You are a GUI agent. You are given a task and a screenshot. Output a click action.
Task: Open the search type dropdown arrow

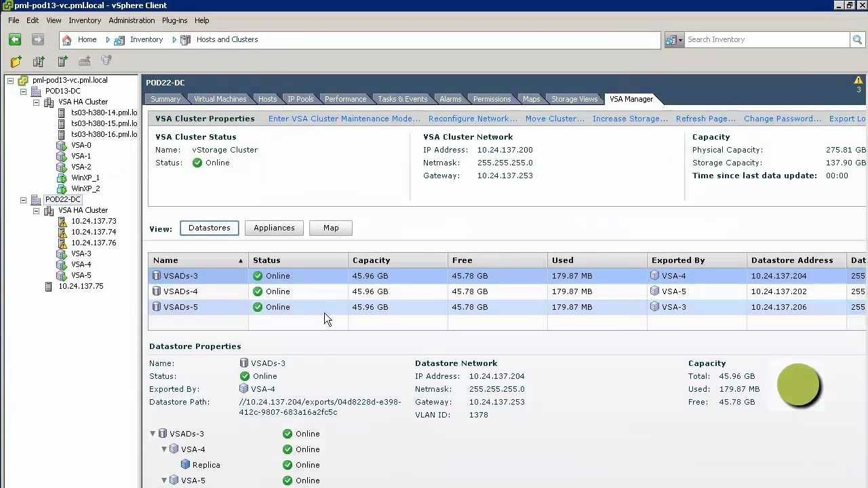pos(680,40)
